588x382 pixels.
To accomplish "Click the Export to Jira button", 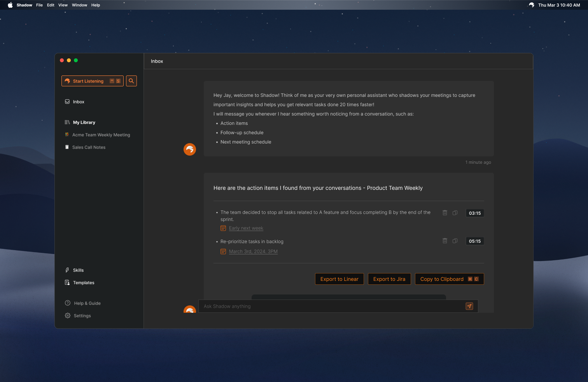I will (x=389, y=279).
